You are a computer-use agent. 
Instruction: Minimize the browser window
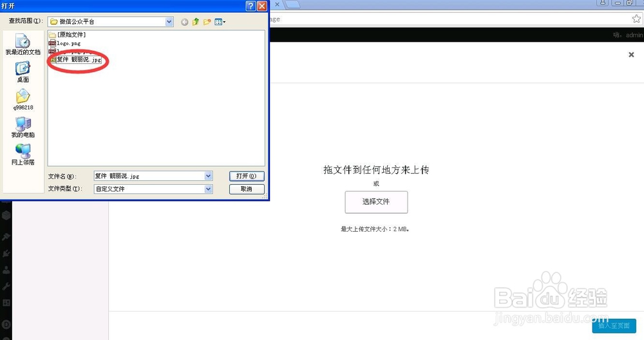point(618,3)
